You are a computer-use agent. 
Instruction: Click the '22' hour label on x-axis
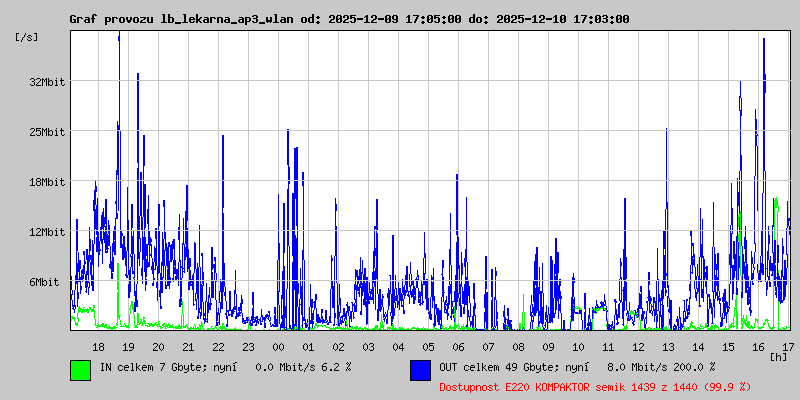click(218, 347)
